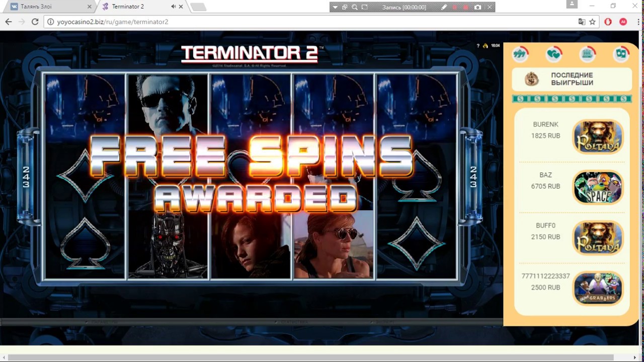View site information icon in address bar
This screenshot has height=362, width=644.
pos(50,22)
